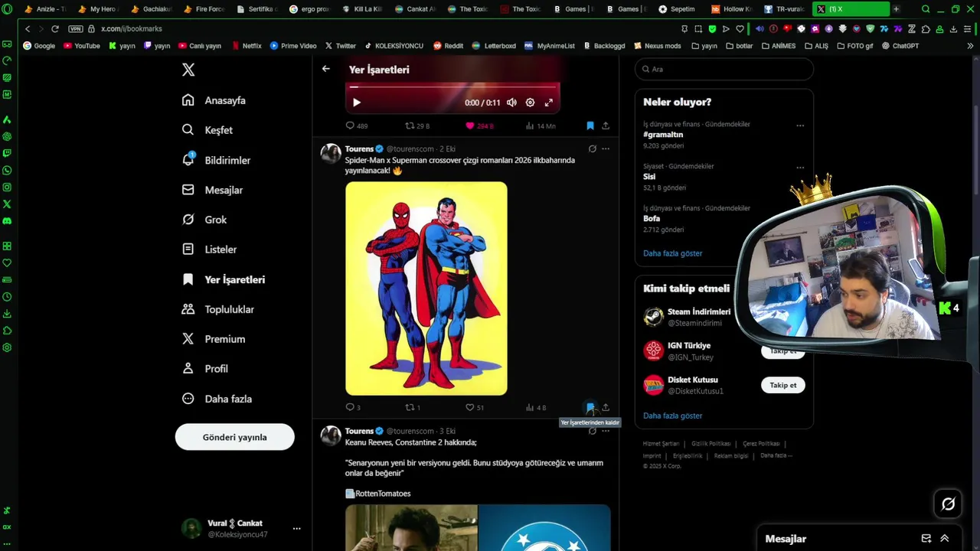Open account menu dots for Vural Cankat
Viewport: 980px width, 551px height.
pos(296,529)
